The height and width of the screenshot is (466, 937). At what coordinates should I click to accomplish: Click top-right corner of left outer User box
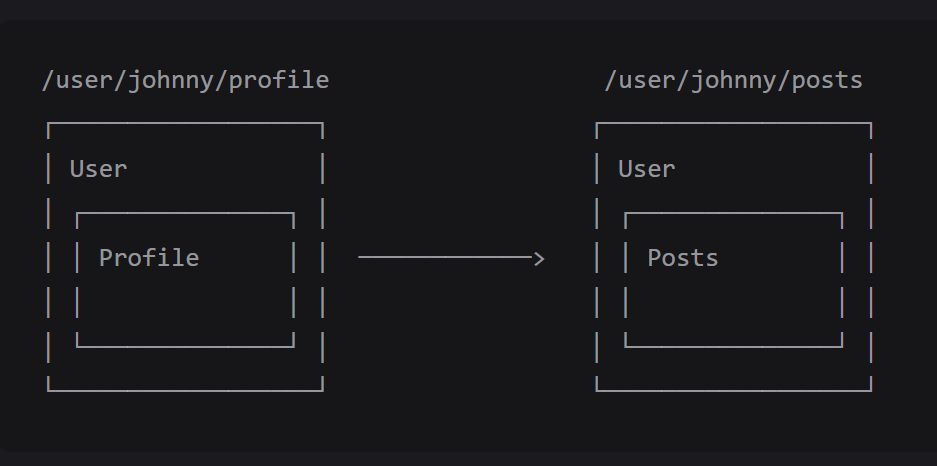click(322, 124)
